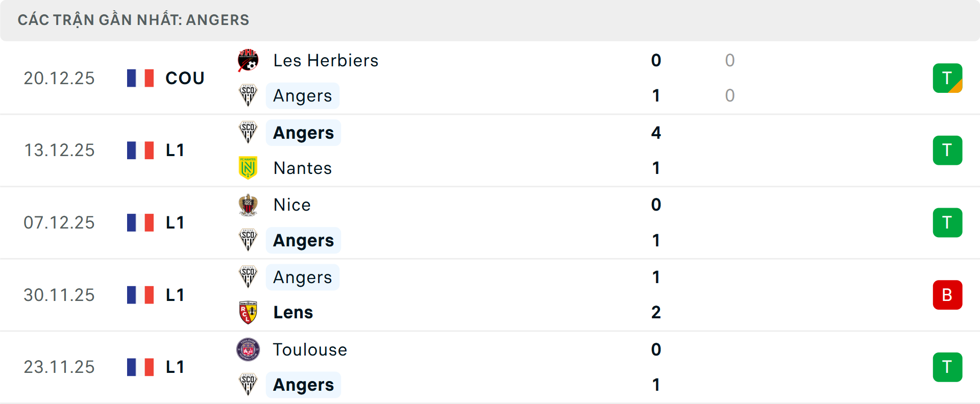Click the Toulouse club crest
Screen dimensions: 980x404
(248, 349)
